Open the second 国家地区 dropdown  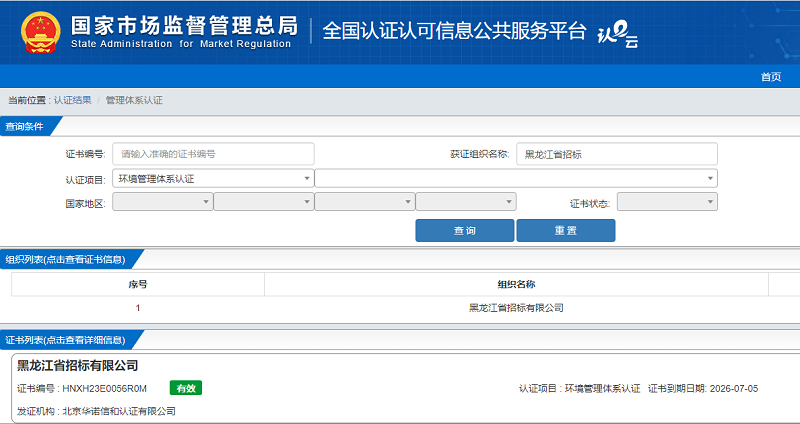click(263, 202)
